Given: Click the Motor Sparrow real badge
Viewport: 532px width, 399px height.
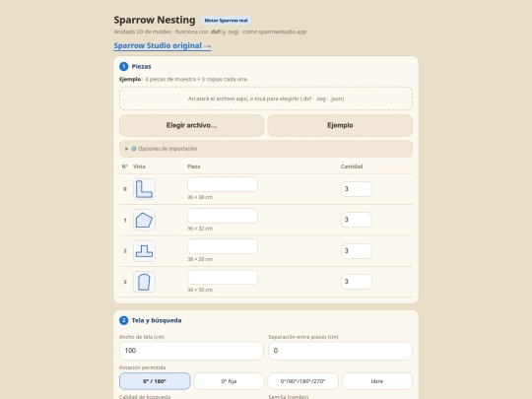Looking at the screenshot, I should (226, 21).
